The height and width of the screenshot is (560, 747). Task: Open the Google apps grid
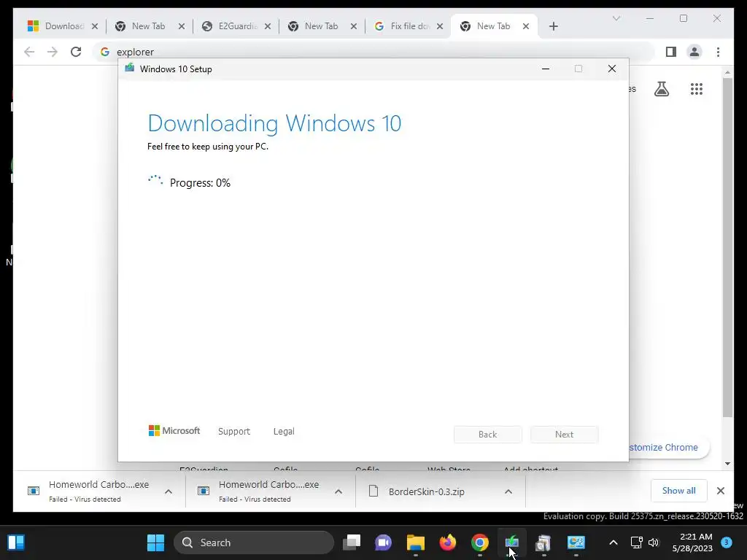point(697,89)
